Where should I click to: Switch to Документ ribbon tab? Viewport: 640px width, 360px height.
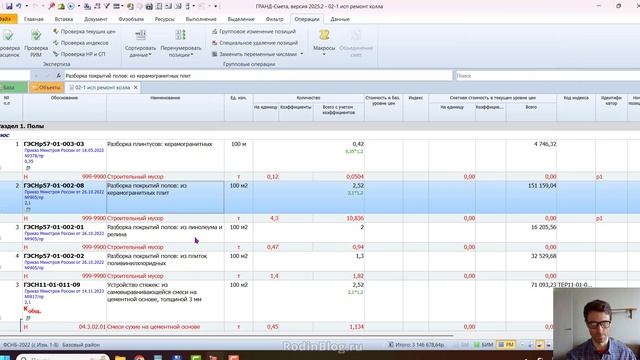[x=96, y=19]
